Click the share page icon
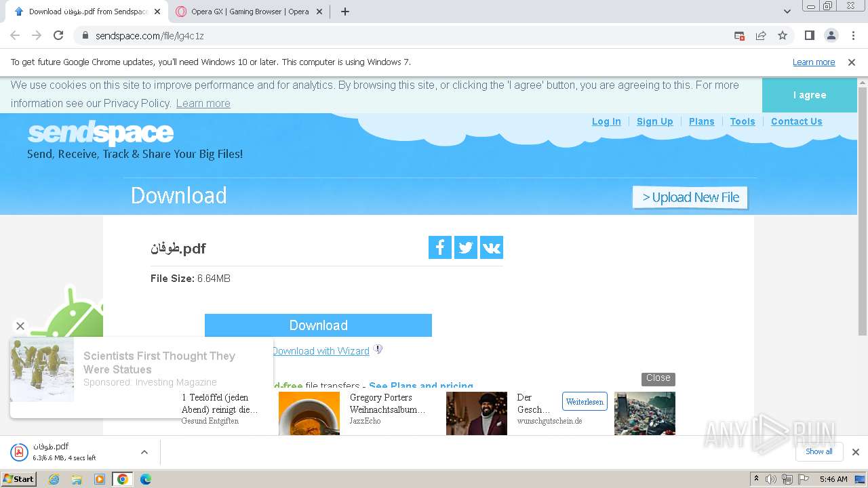Screen dimensions: 868x488 point(761,35)
